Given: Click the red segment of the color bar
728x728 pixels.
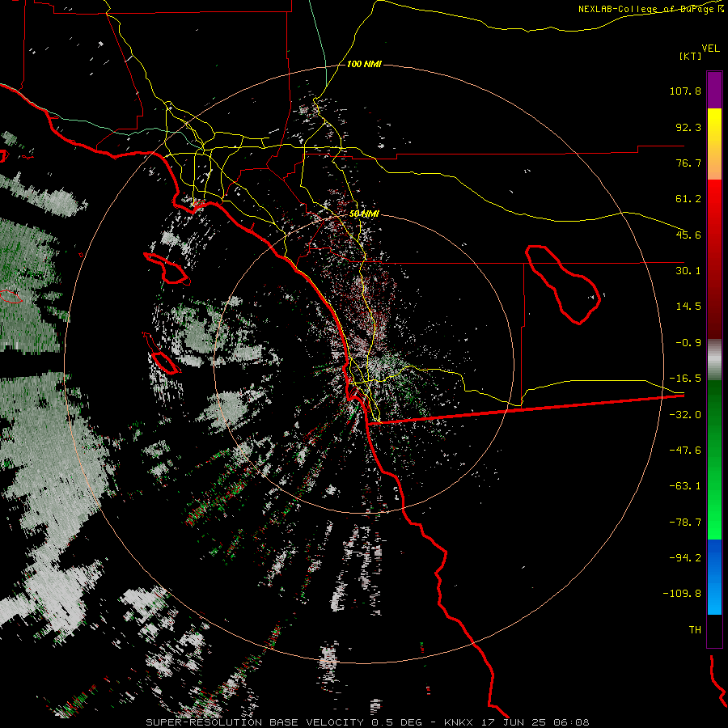Looking at the screenshot, I should (714, 259).
